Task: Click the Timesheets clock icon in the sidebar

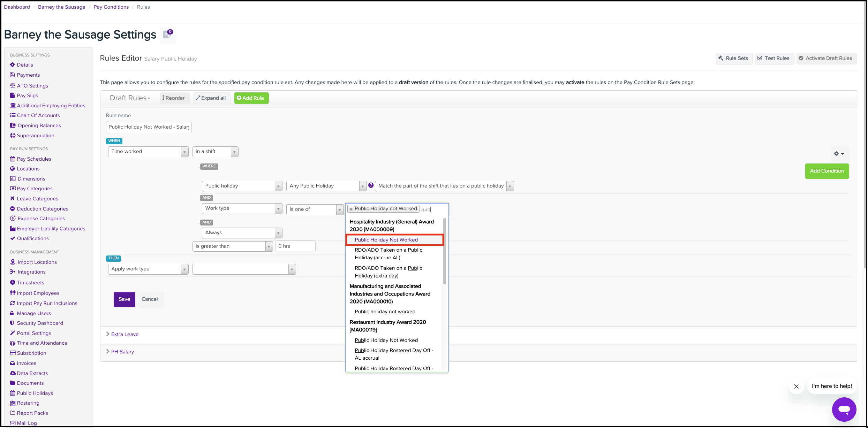Action: [13, 283]
